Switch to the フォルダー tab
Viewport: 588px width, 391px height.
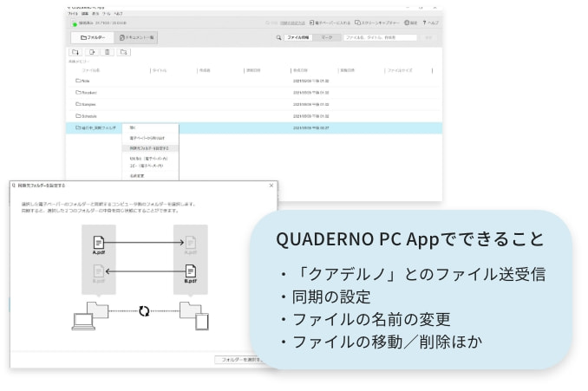[x=92, y=38]
